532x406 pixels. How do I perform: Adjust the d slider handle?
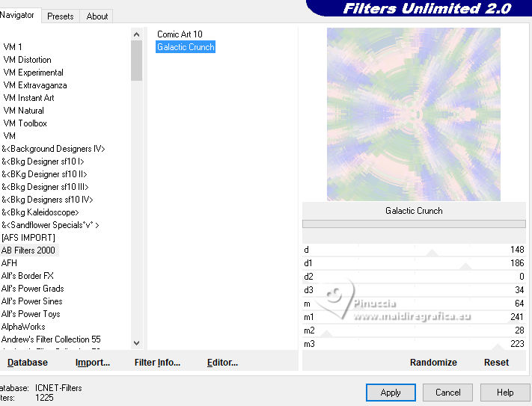point(432,253)
